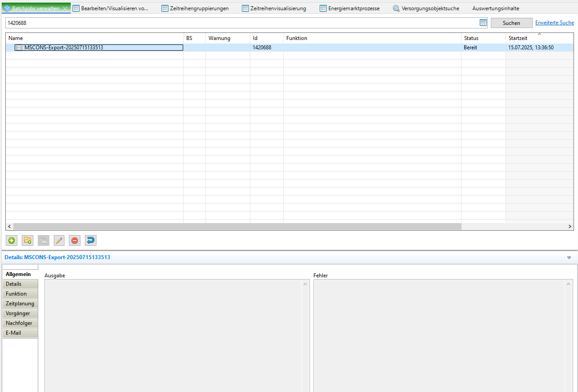Image resolution: width=578 pixels, height=392 pixels.
Task: Sort by the Startzeit column header
Action: point(518,38)
